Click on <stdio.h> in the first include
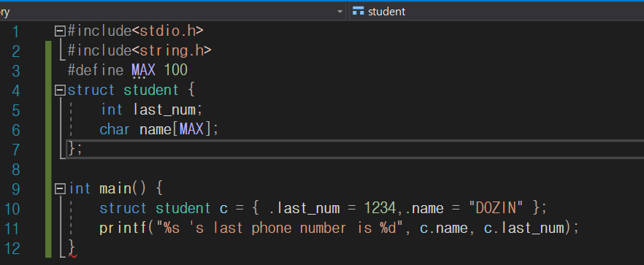 [x=168, y=31]
